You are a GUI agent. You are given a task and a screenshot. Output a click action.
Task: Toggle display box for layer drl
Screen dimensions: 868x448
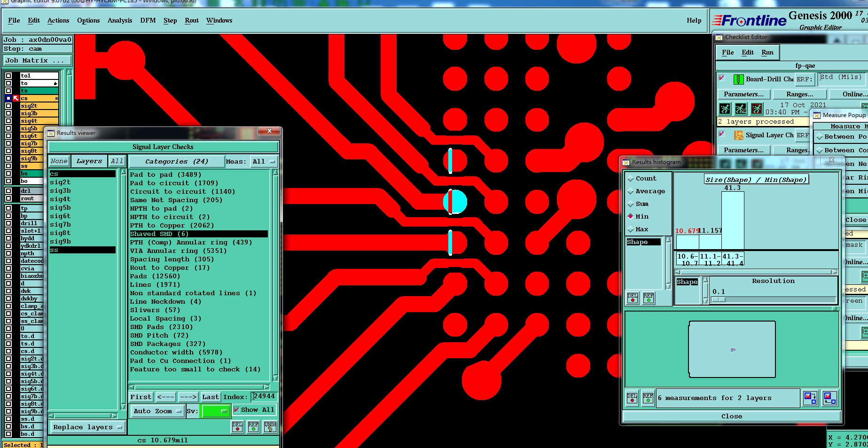(x=8, y=191)
